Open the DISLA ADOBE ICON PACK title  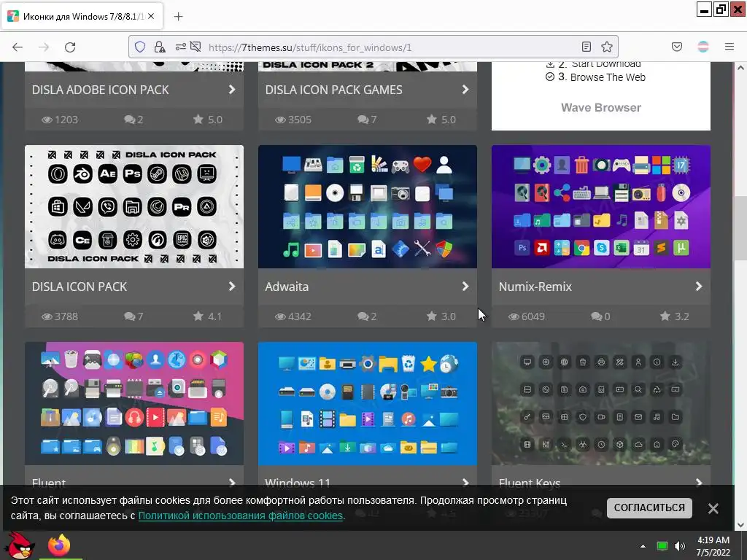(x=100, y=90)
